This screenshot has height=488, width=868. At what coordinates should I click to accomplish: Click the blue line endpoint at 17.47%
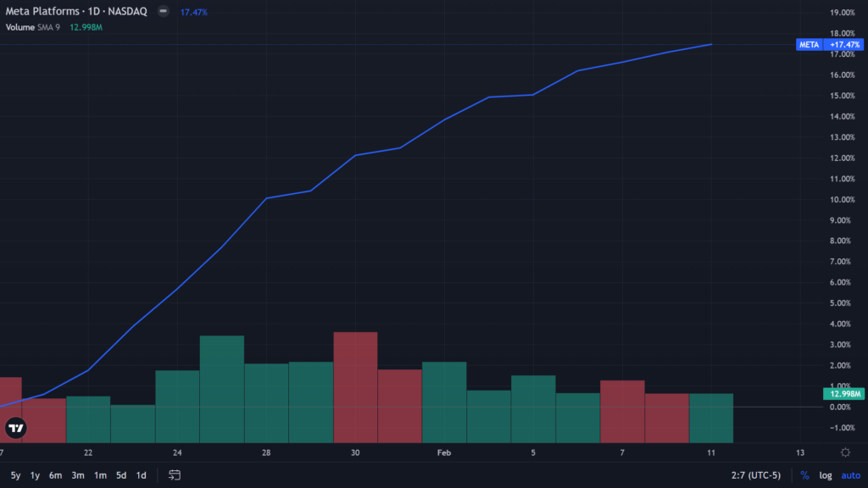pos(711,44)
